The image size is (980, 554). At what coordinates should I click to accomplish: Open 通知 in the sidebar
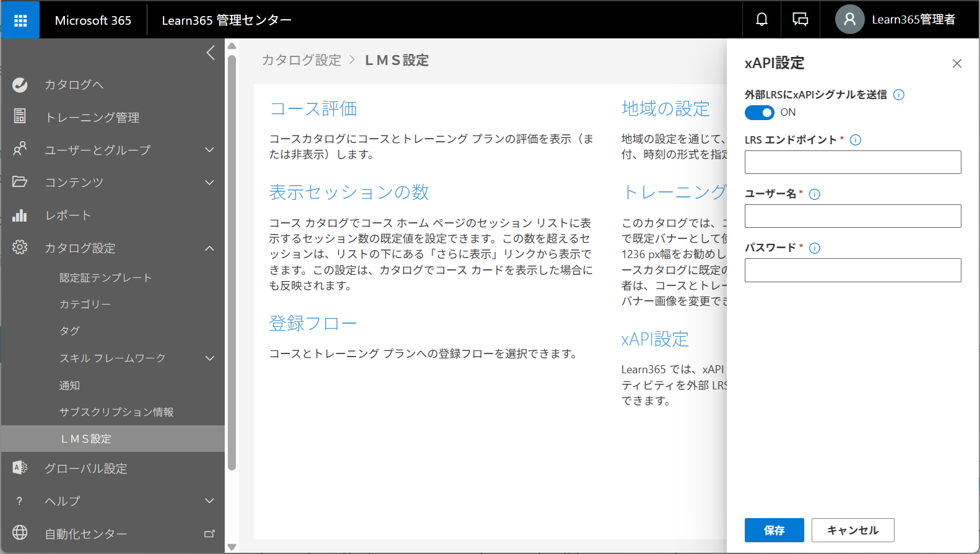click(70, 386)
